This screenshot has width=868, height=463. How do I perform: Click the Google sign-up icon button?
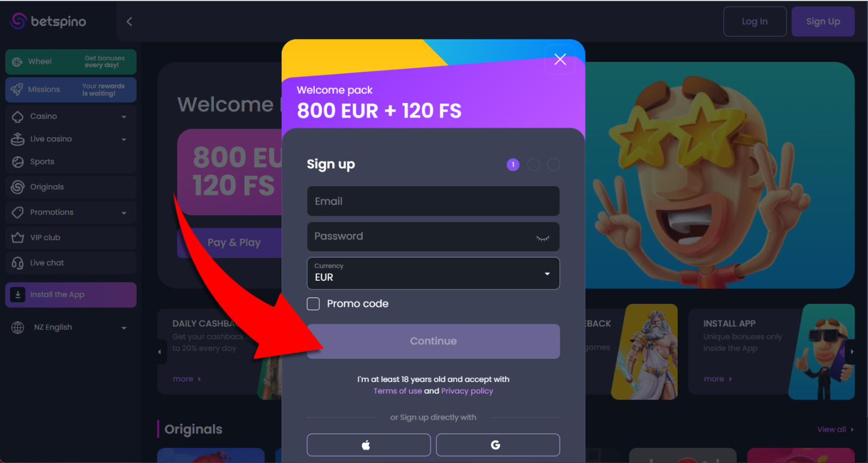498,445
